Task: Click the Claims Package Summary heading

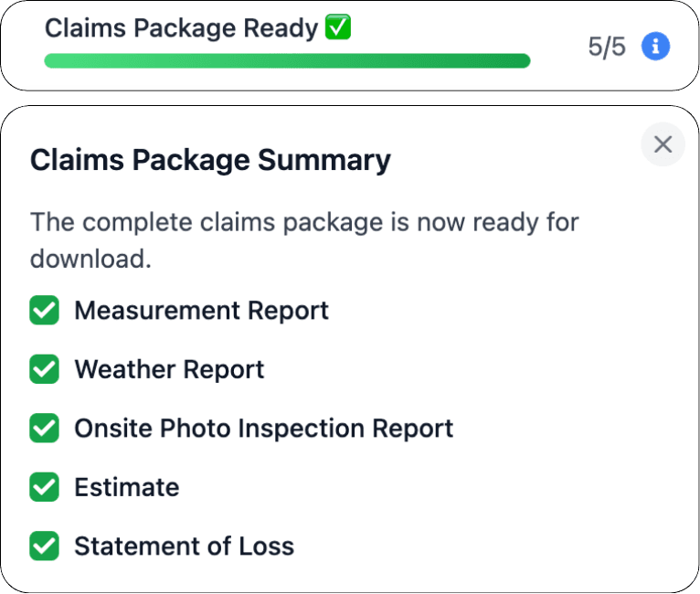Action: pos(210,161)
